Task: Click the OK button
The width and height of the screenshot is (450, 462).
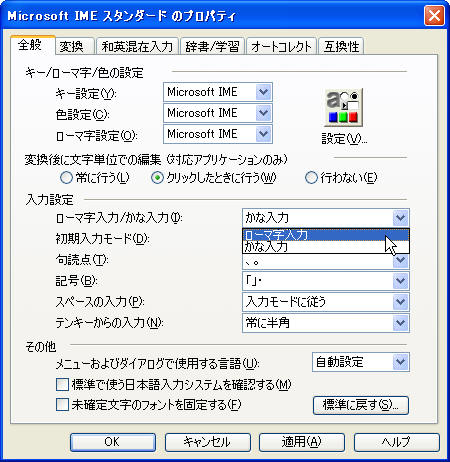Action: pyautogui.click(x=113, y=442)
